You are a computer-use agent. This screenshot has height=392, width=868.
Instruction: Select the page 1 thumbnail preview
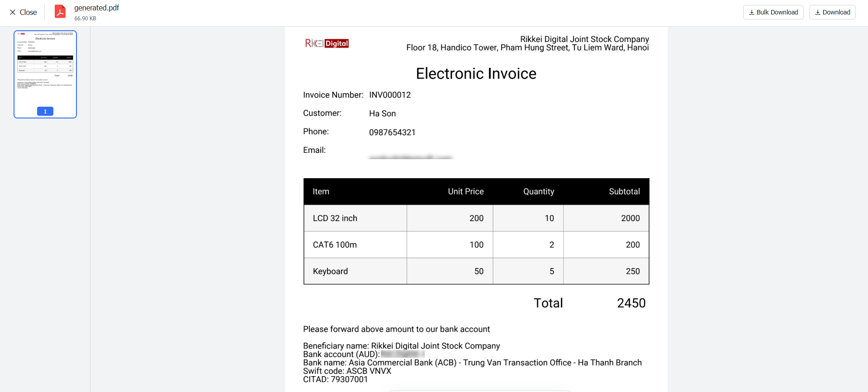coord(45,68)
